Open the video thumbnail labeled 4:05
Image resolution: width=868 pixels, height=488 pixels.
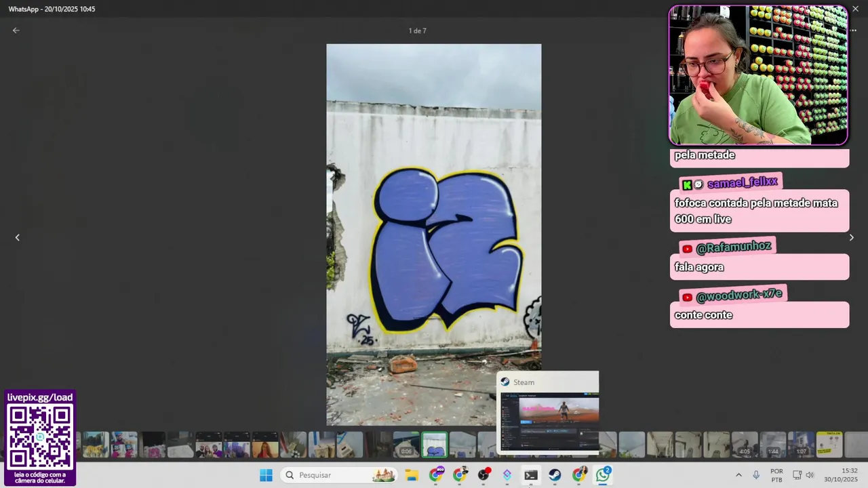(745, 445)
